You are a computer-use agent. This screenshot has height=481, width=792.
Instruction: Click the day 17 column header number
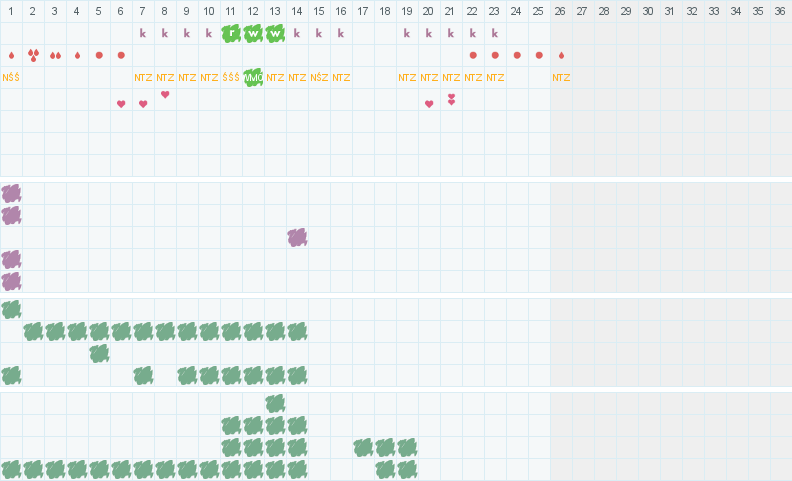[x=363, y=11]
